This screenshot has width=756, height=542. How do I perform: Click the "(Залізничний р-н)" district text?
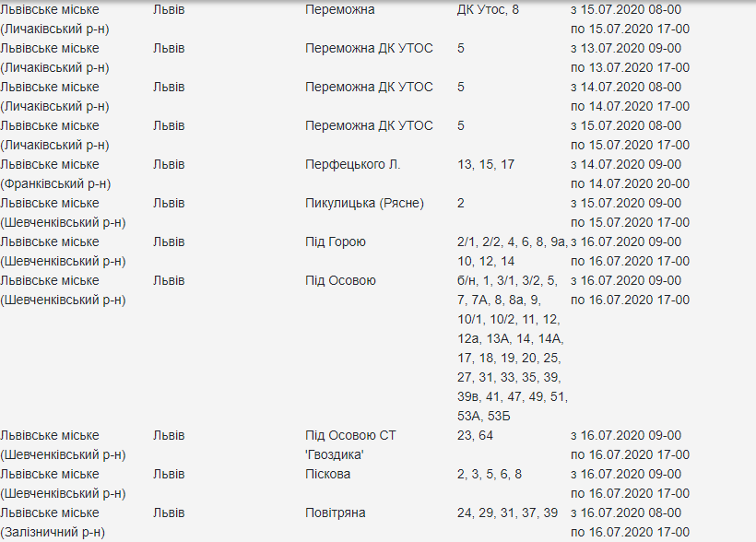[53, 532]
